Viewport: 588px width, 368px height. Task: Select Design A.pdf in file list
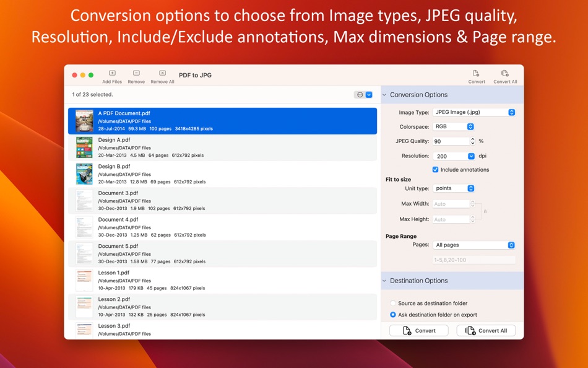(x=222, y=147)
